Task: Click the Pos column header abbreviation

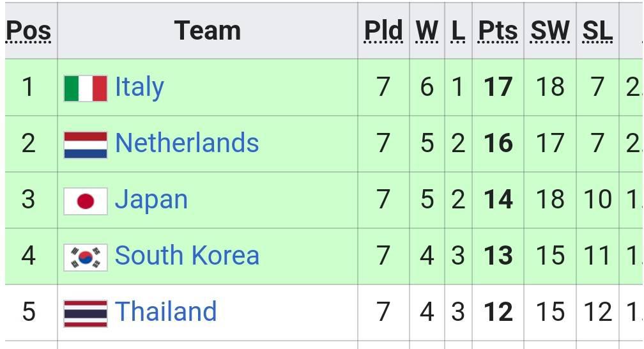Action: 29,31
